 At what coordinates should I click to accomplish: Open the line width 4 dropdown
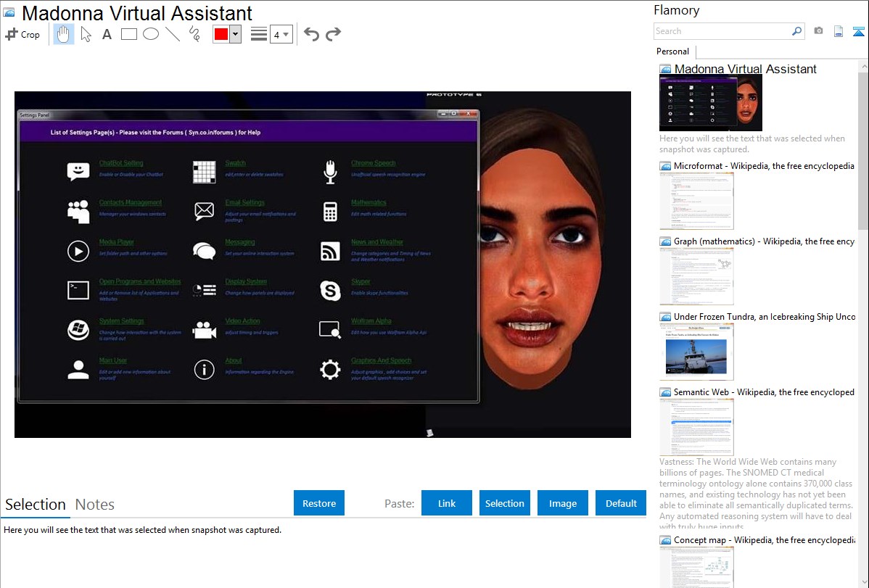(x=281, y=34)
